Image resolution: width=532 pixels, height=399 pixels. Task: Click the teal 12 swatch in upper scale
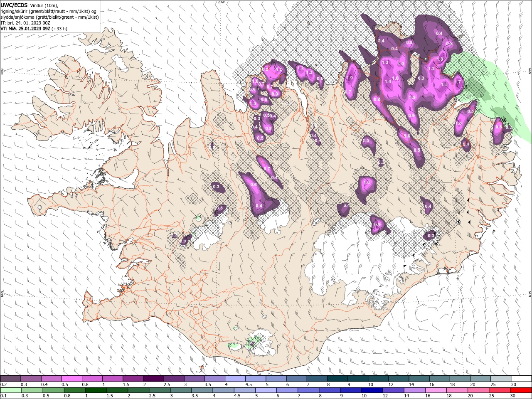point(399,379)
